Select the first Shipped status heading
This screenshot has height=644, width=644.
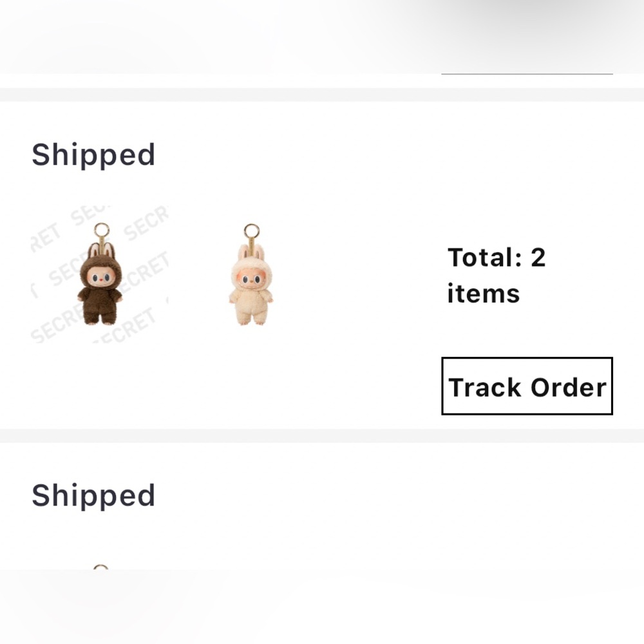click(93, 155)
